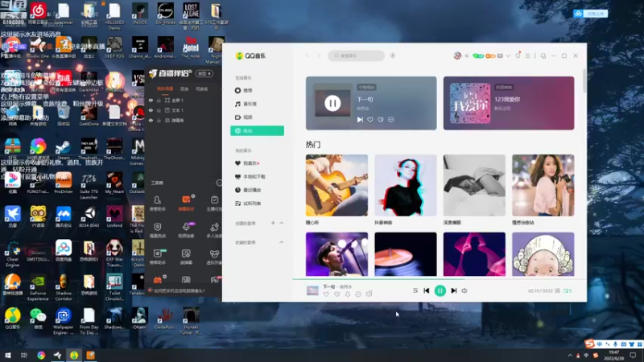
Task: Open the 读弹幕 tool icon
Action: [x=186, y=257]
